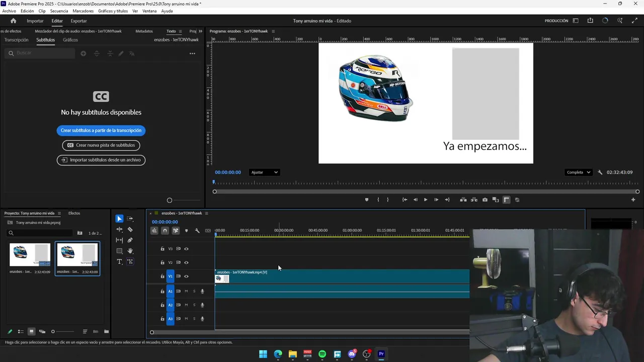
Task: Click the Buscar field in Text panel
Action: [39, 53]
